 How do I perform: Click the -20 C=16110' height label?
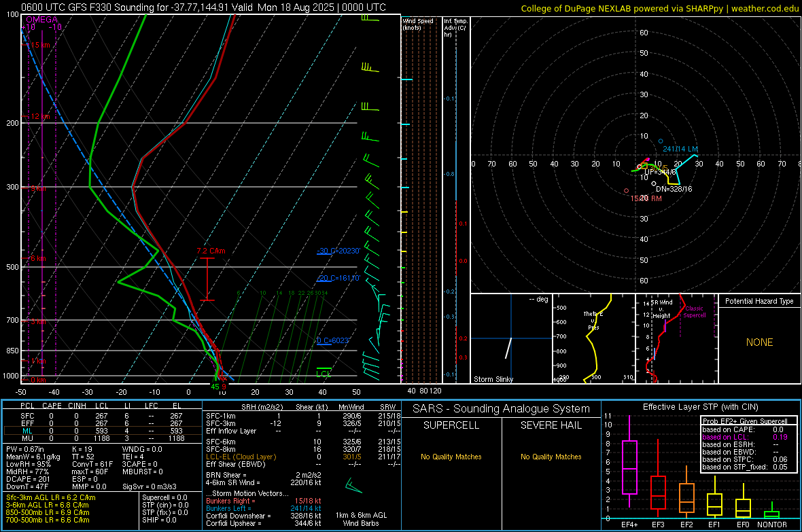[338, 278]
